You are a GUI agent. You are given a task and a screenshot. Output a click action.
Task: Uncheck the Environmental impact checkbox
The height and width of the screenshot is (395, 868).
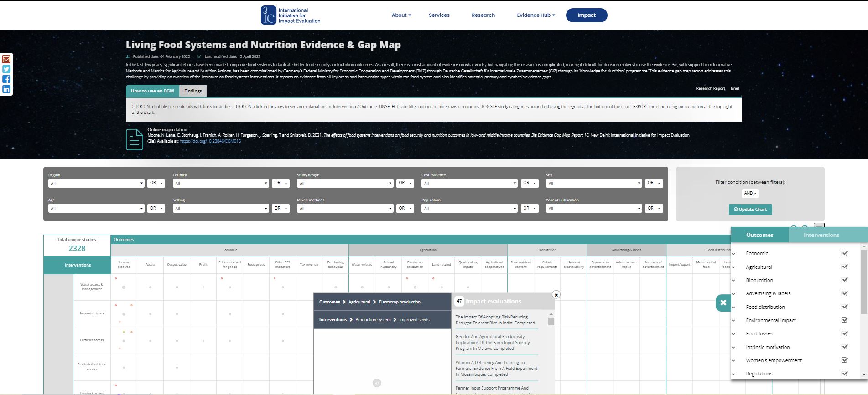[x=844, y=320]
